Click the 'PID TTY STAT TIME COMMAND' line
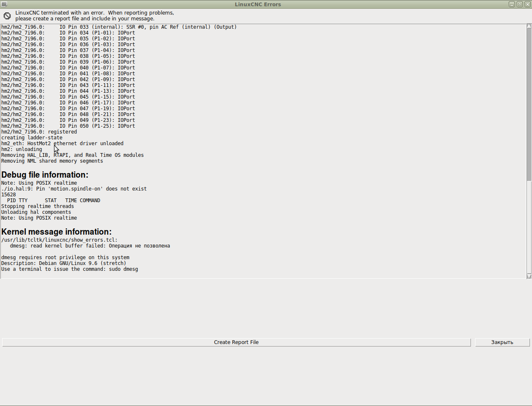The image size is (532, 406). click(x=54, y=201)
